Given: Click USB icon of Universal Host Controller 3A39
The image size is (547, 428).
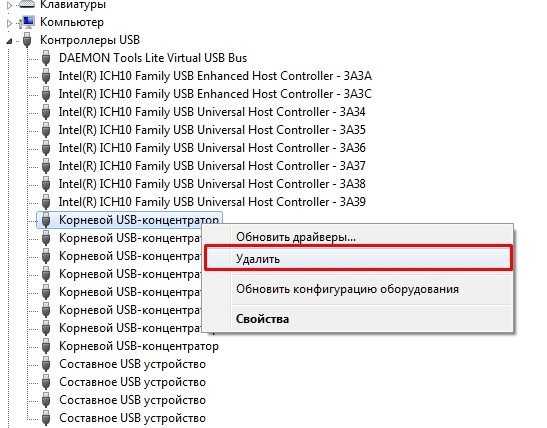Looking at the screenshot, I should click(46, 202).
